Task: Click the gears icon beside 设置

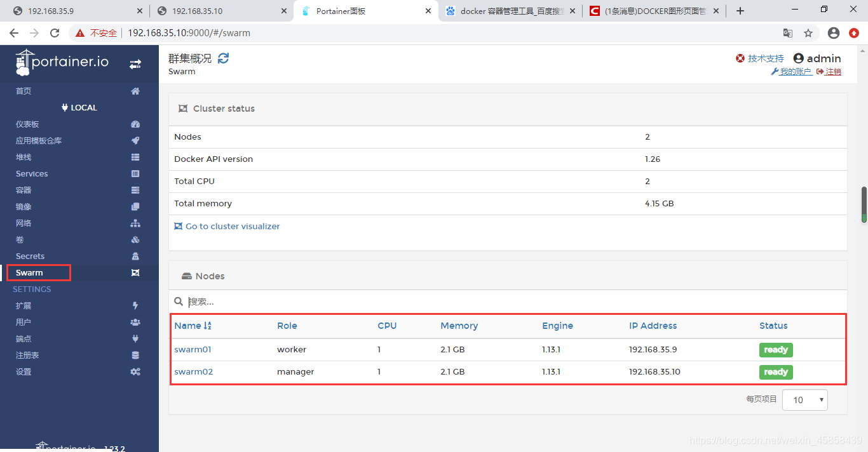Action: coord(135,372)
